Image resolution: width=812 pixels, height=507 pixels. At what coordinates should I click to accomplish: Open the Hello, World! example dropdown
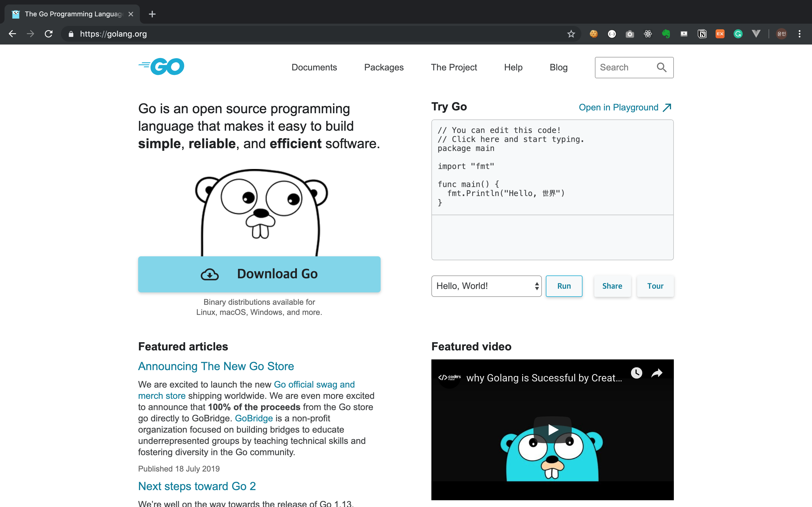click(x=486, y=286)
